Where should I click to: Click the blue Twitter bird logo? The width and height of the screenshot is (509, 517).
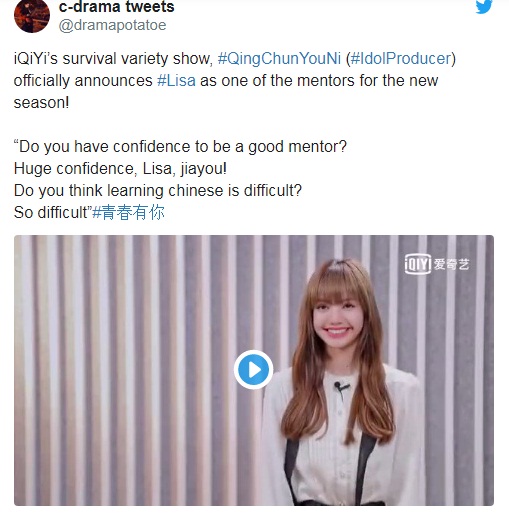[484, 7]
